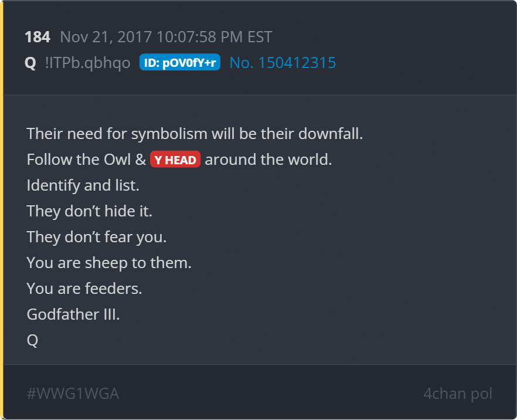Screen dimensions: 517x420
Task: Click the text 'Follow the Owl &'
Action: tap(86, 160)
